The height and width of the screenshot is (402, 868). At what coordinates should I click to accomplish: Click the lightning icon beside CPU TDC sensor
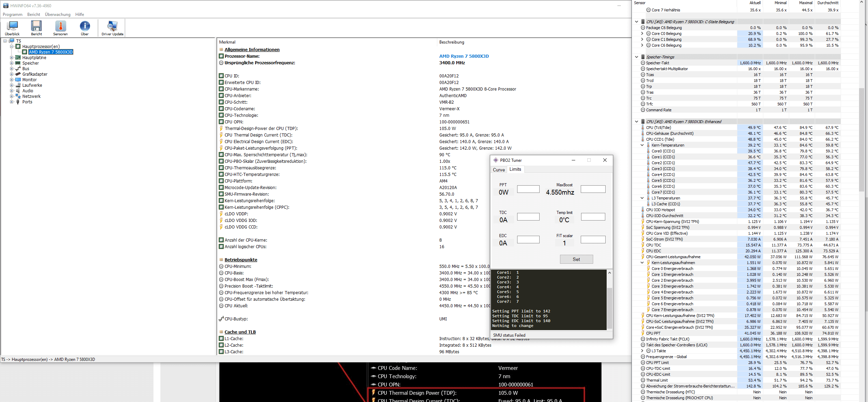tap(643, 245)
